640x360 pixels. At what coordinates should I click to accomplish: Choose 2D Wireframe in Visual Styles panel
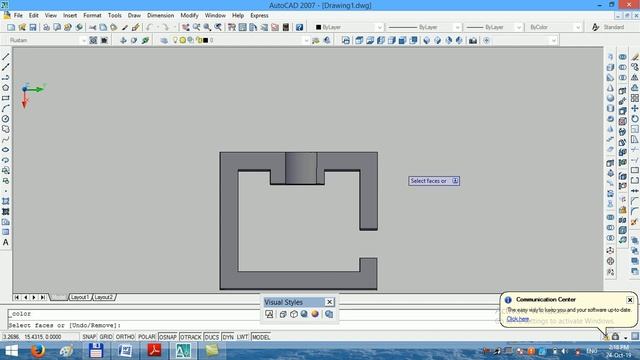pos(269,314)
